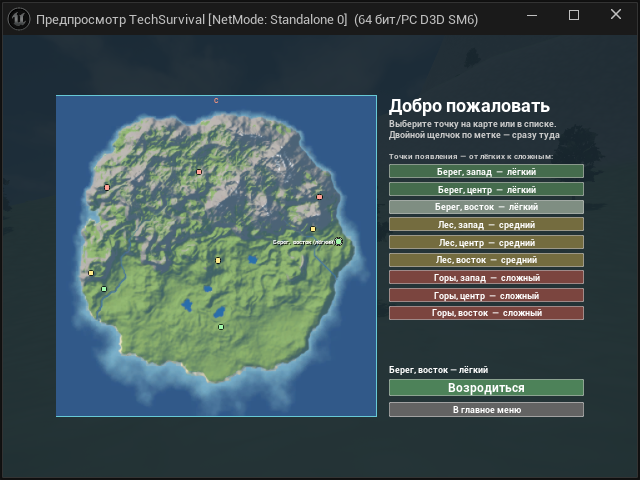
Task: Select the yellow marker on the eastern forest edge
Action: pos(313,229)
